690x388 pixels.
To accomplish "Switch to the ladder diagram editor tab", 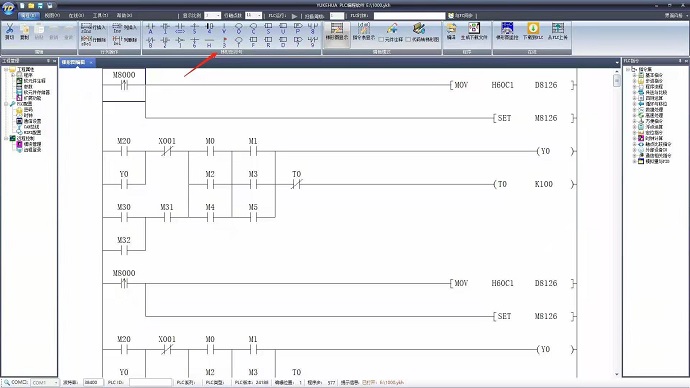I will pos(73,62).
